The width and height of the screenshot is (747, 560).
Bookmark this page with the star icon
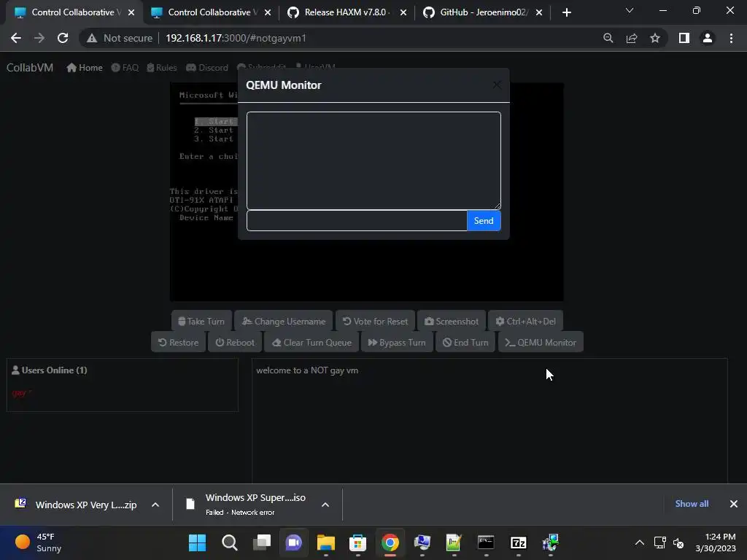click(x=655, y=38)
